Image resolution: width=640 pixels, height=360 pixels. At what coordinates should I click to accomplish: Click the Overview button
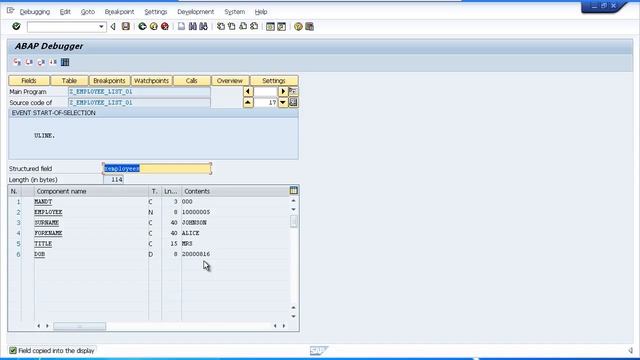click(230, 80)
